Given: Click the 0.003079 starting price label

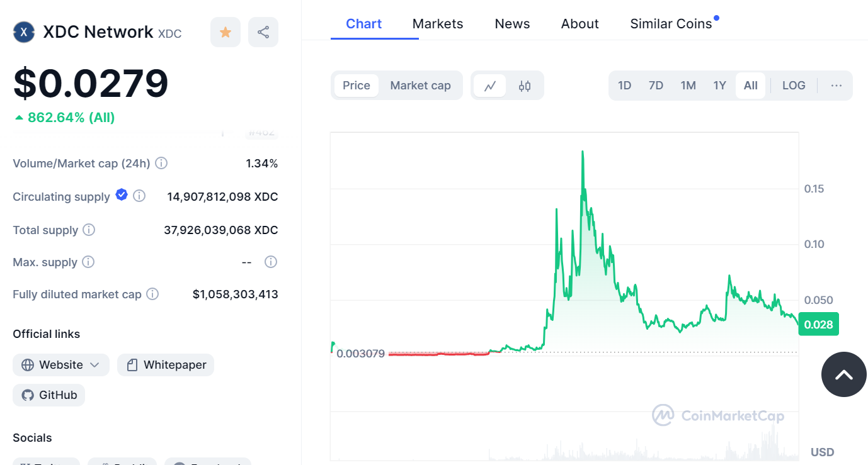Looking at the screenshot, I should tap(360, 354).
